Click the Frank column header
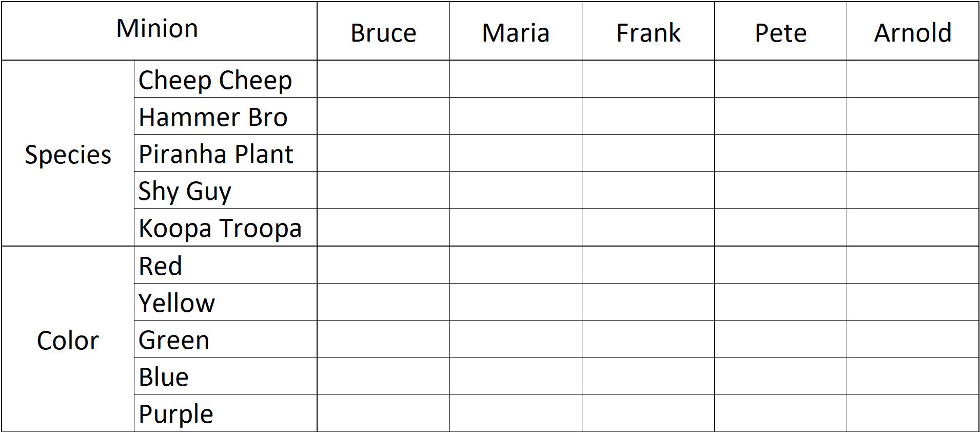The width and height of the screenshot is (980, 432). [x=648, y=33]
